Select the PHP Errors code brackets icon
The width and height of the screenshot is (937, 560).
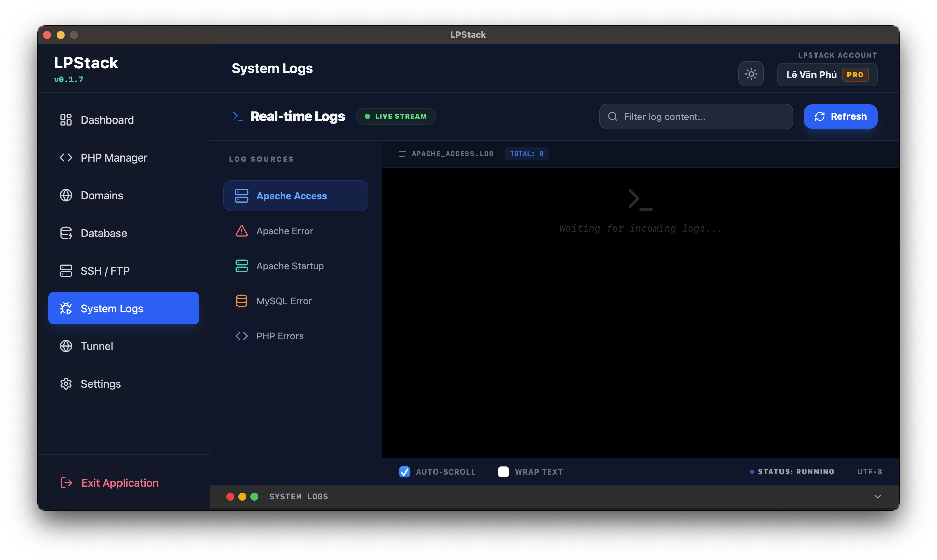click(242, 336)
